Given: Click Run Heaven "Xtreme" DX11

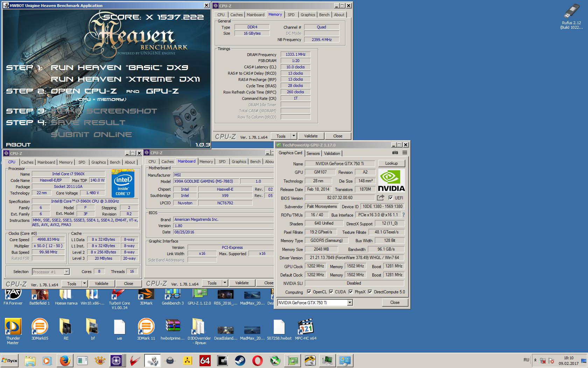Looking at the screenshot, I should (125, 79).
